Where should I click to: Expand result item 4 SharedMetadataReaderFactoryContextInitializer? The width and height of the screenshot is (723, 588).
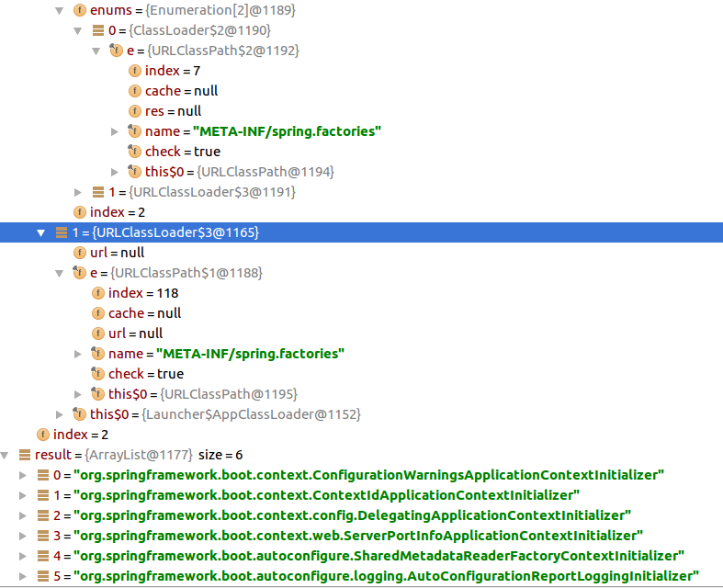pyautogui.click(x=23, y=556)
